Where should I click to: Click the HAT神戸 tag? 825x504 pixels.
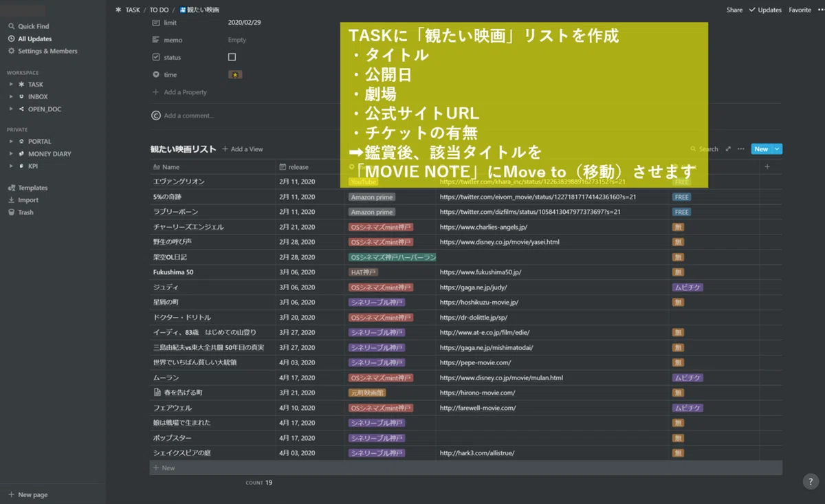point(363,272)
